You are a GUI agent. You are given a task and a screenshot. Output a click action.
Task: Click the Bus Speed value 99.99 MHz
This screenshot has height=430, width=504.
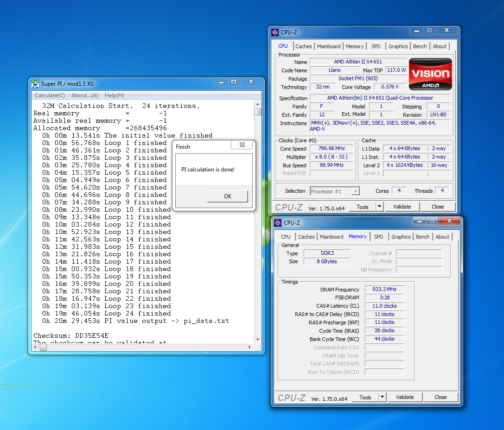click(332, 165)
